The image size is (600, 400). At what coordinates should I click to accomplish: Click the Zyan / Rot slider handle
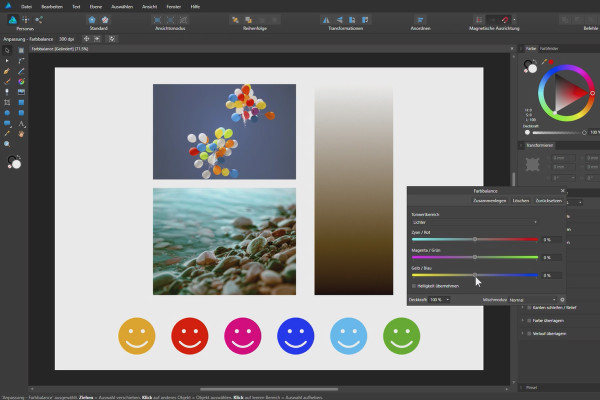[474, 239]
